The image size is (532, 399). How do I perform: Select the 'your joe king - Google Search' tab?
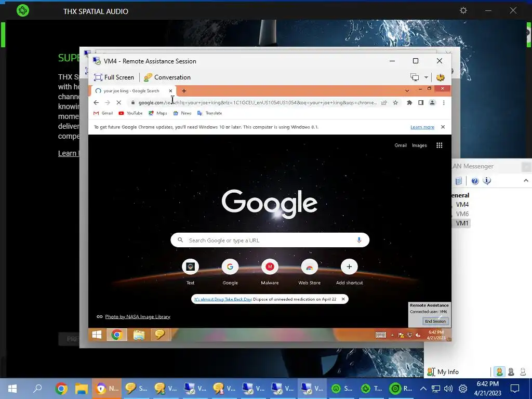[130, 91]
